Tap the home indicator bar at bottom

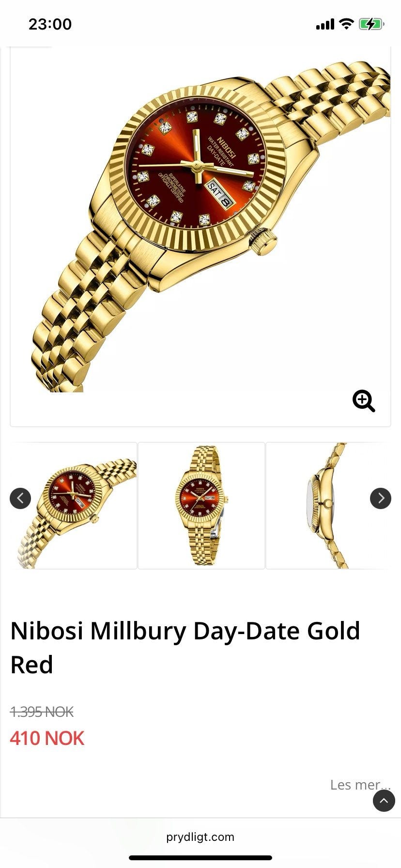click(200, 857)
